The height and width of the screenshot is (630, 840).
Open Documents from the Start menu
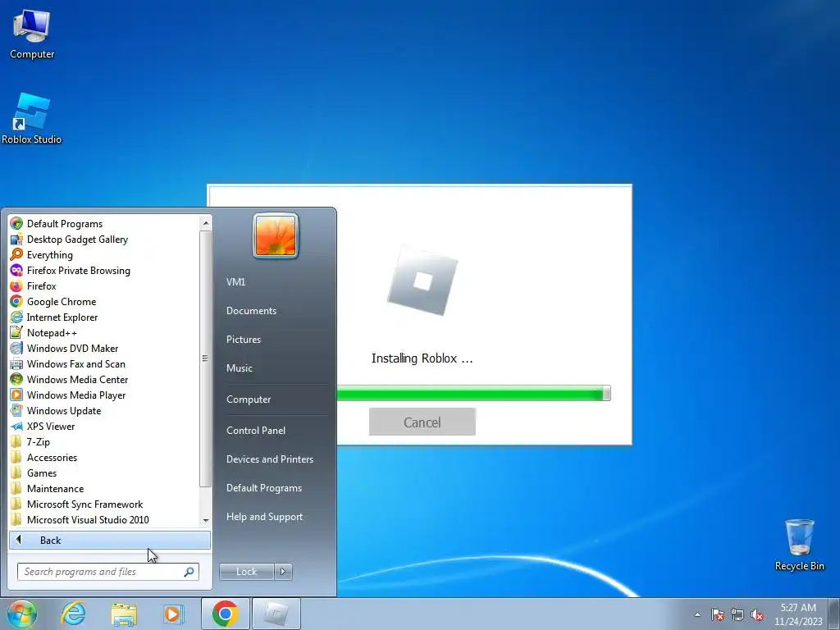coord(251,311)
